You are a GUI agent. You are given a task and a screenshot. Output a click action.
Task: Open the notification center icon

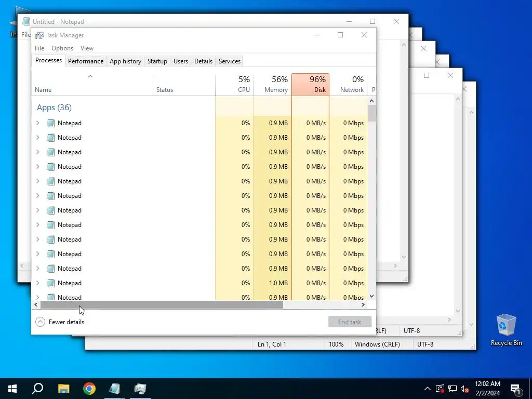pos(516,389)
